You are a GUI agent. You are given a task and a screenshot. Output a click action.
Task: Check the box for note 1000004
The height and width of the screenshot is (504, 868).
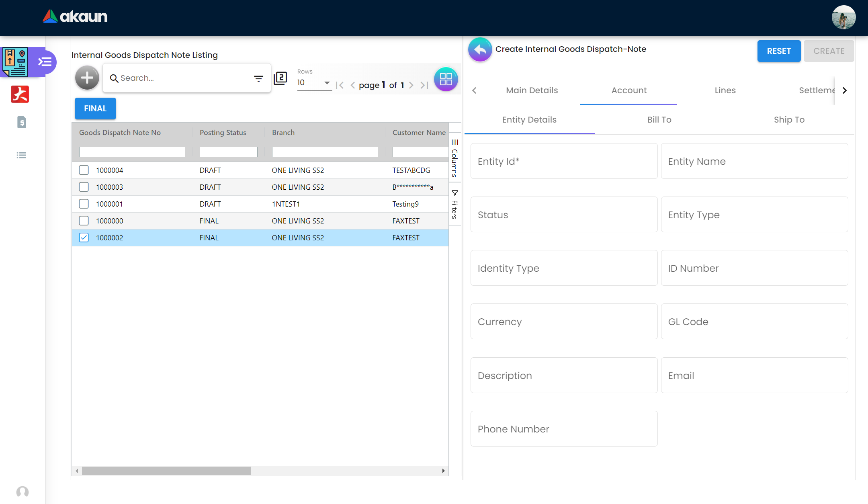pos(84,170)
